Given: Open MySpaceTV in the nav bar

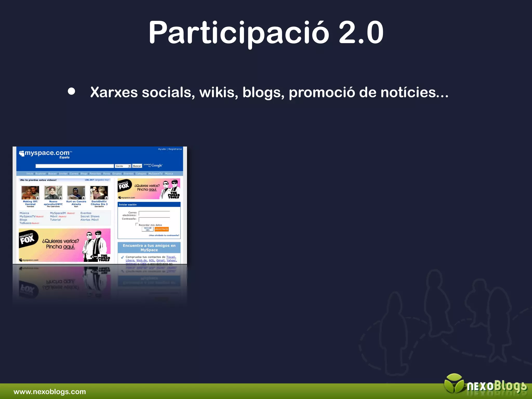Looking at the screenshot, I should coord(155,174).
